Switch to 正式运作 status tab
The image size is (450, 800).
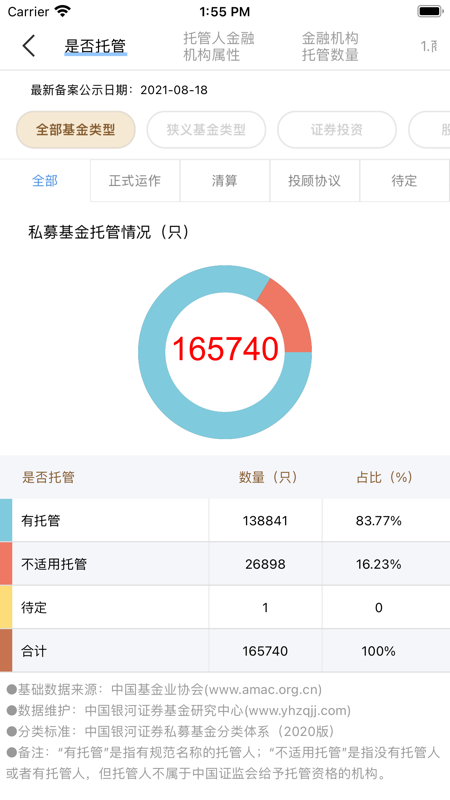(x=135, y=181)
